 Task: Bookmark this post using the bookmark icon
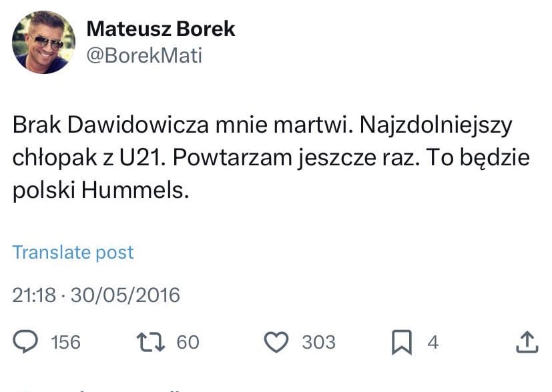(400, 342)
